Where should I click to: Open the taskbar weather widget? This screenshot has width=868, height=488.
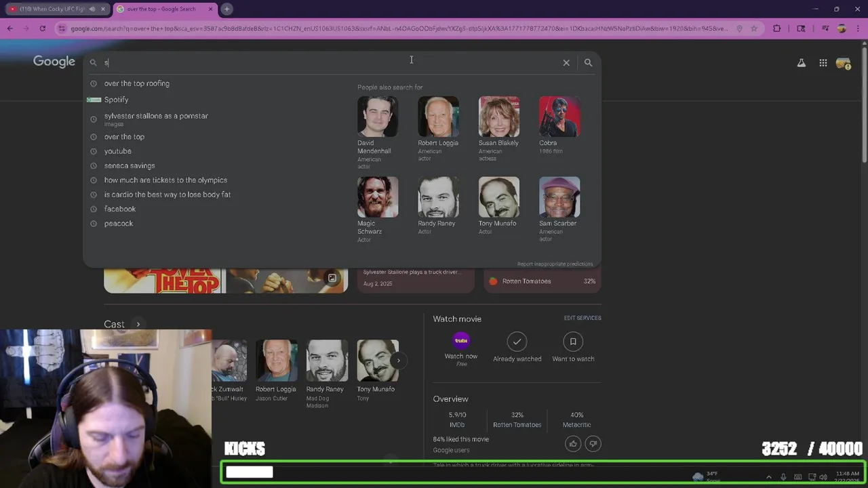pyautogui.click(x=705, y=476)
